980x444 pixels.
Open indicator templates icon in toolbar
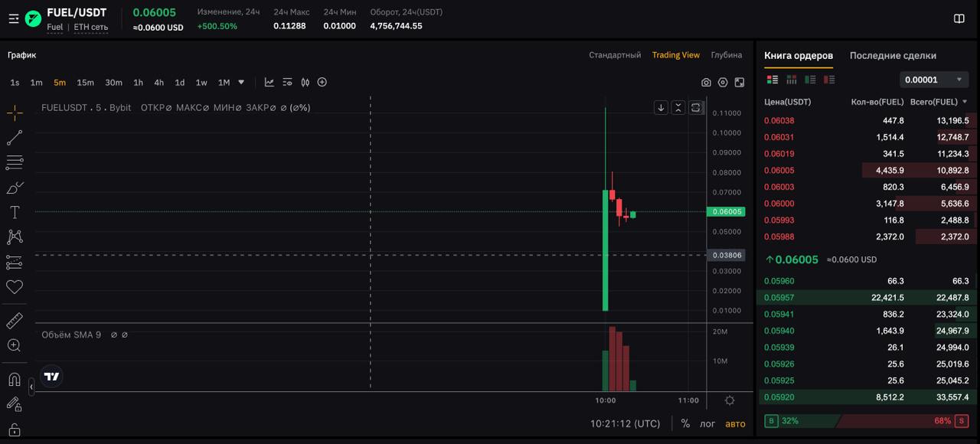tap(287, 82)
